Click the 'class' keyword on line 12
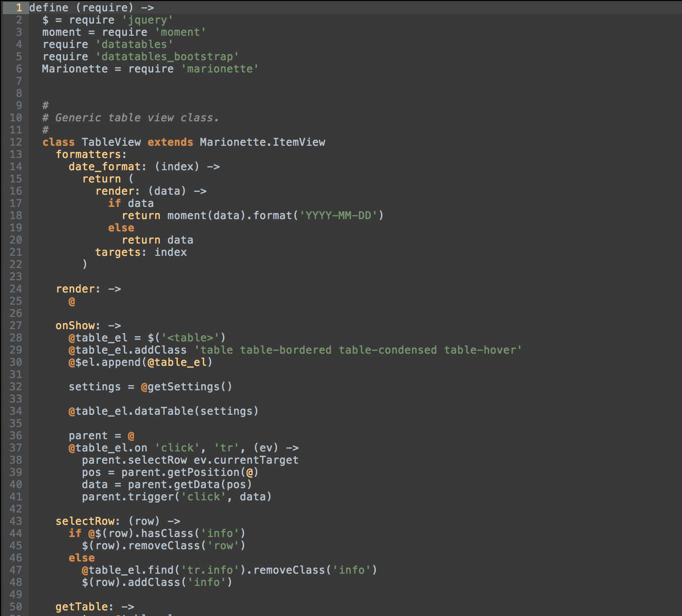The height and width of the screenshot is (616, 682). 58,142
